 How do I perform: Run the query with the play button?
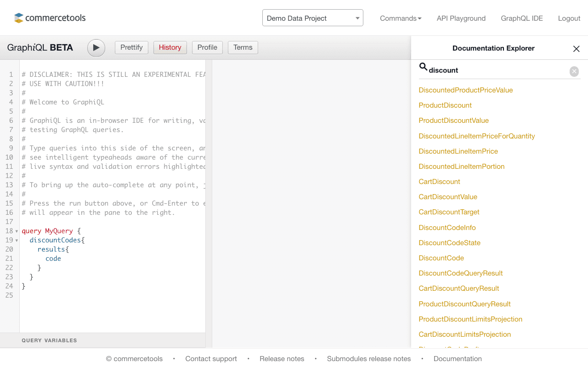(96, 48)
